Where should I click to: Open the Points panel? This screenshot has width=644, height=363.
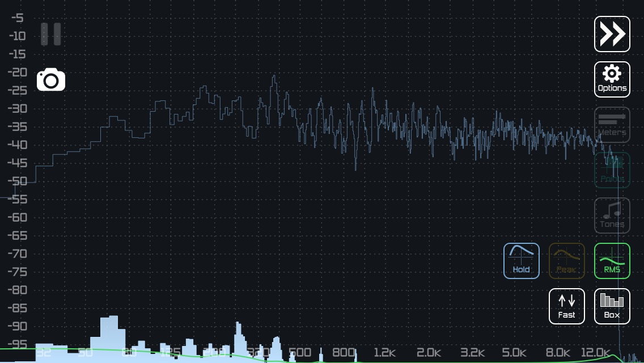pos(612,170)
